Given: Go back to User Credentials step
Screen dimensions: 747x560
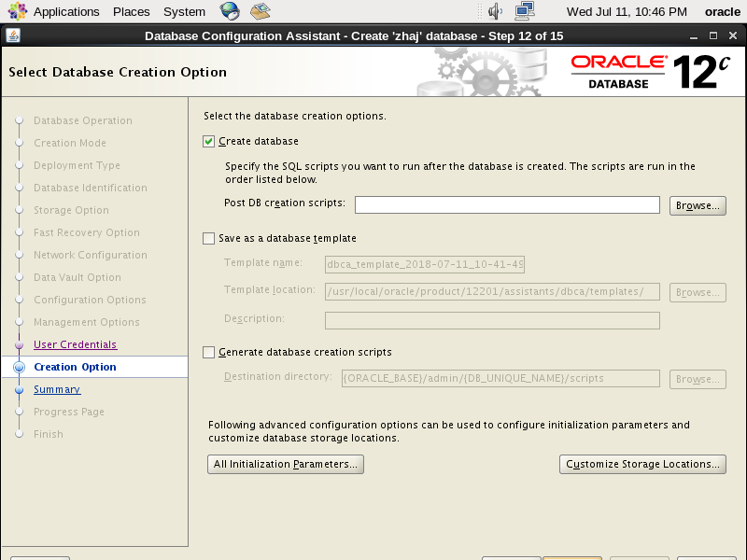Looking at the screenshot, I should (x=76, y=344).
